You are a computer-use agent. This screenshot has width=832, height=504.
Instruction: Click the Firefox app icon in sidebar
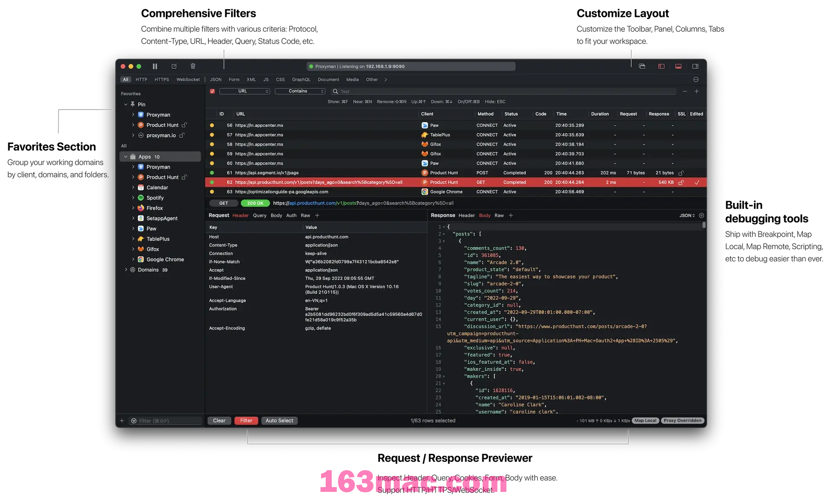[x=141, y=208]
